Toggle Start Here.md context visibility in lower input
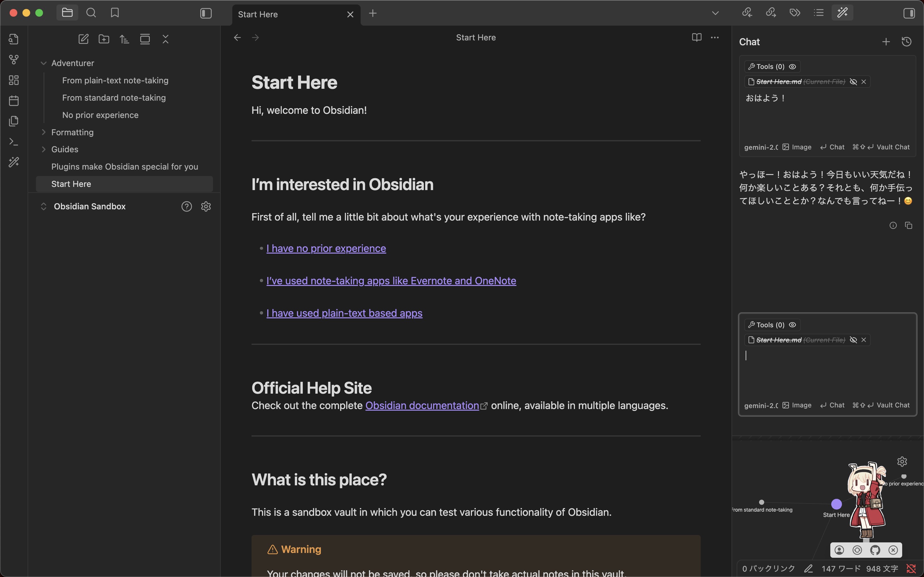The width and height of the screenshot is (924, 577). [853, 340]
